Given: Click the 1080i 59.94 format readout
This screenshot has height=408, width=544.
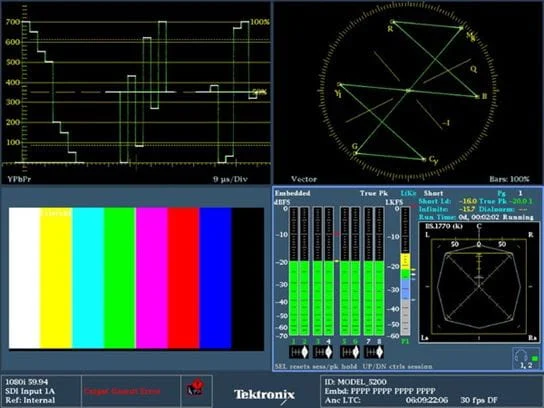Looking at the screenshot, I should [x=27, y=382].
